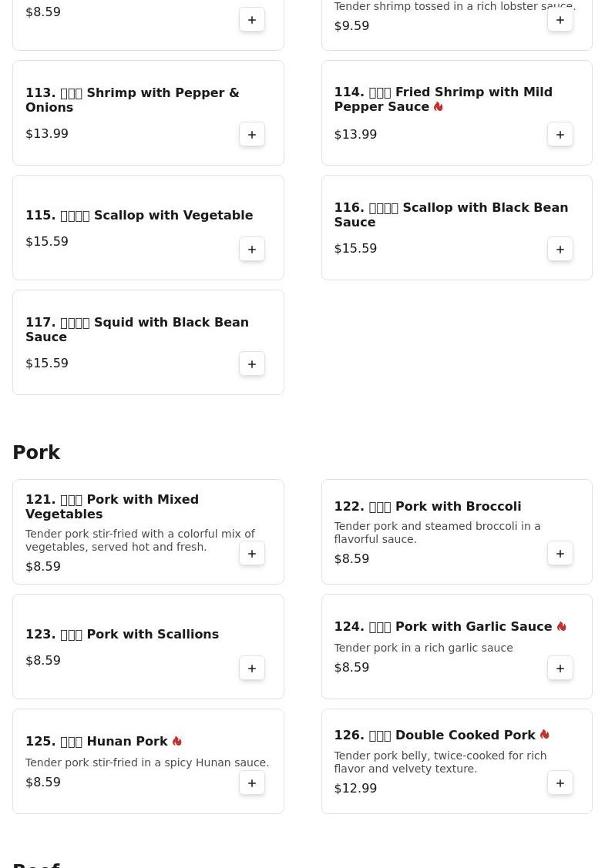Screen dimensions: 605x868
Task: Open 122. Pork with Broccoli description text
Action: pyautogui.click(x=437, y=533)
